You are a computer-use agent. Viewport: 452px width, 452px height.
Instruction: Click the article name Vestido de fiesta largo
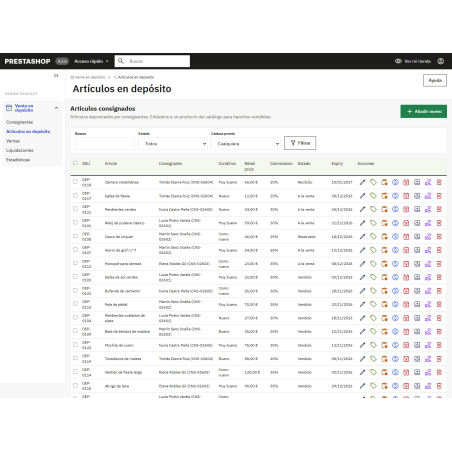(123, 372)
